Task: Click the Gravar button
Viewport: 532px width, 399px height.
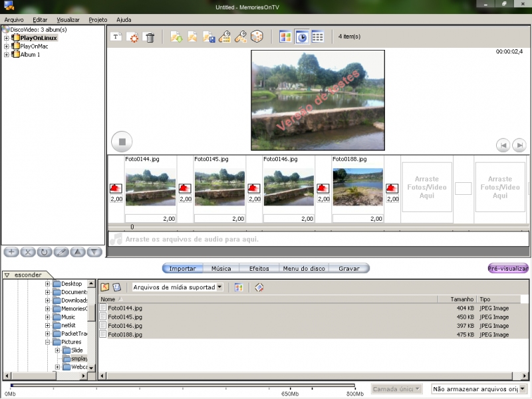Action: (349, 269)
